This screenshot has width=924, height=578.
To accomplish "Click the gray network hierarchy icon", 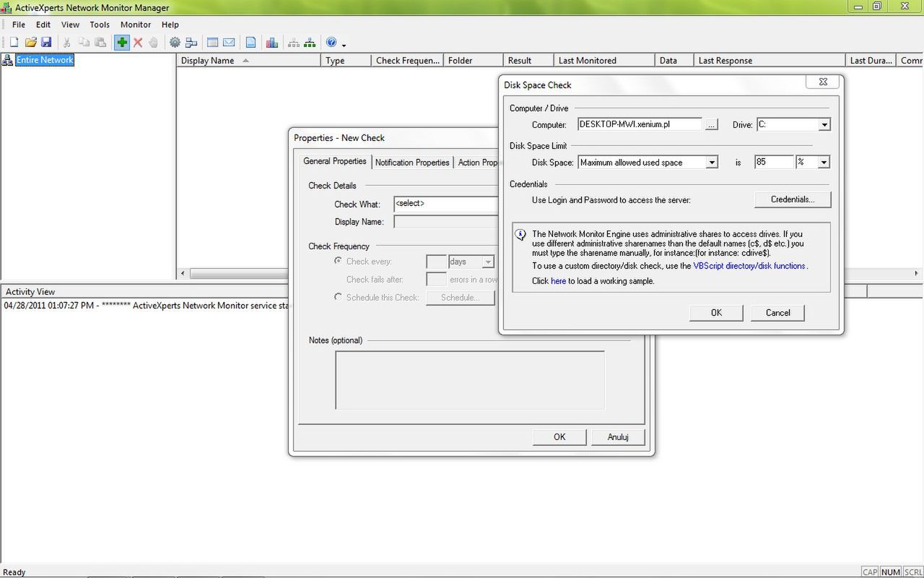I will [x=294, y=43].
